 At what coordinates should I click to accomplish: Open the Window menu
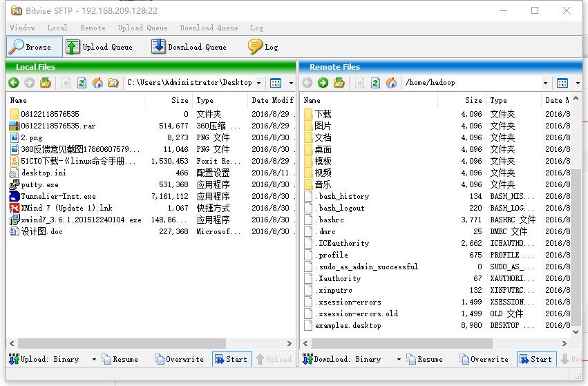(x=23, y=28)
